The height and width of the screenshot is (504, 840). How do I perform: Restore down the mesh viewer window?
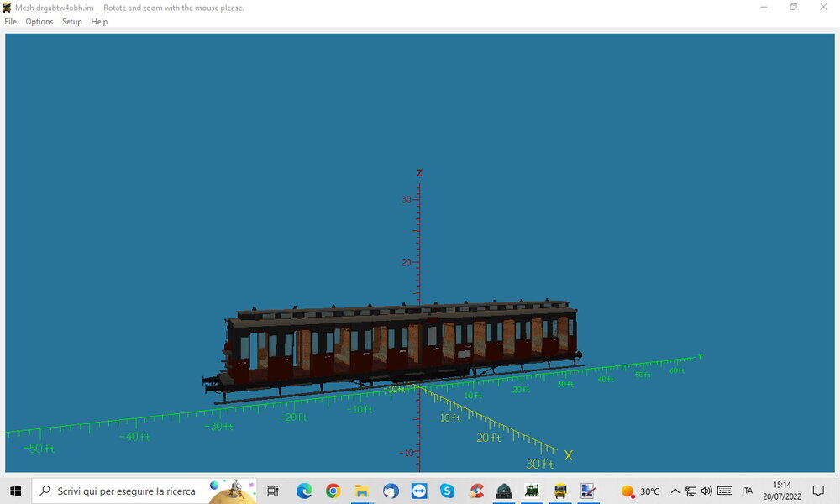[794, 7]
